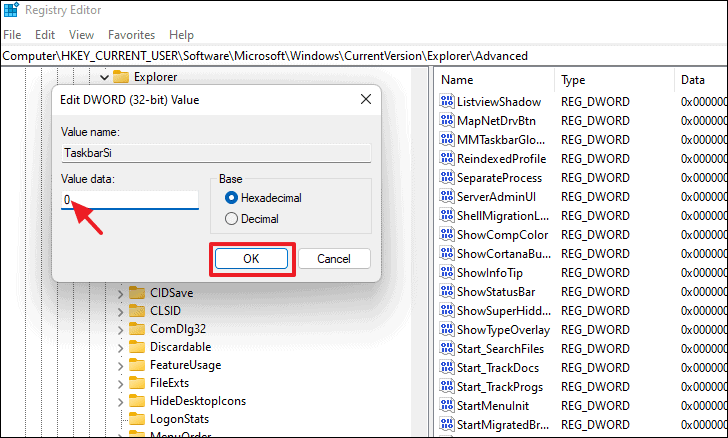Click the ShowTypeOverlay DWORD icon

pos(447,330)
